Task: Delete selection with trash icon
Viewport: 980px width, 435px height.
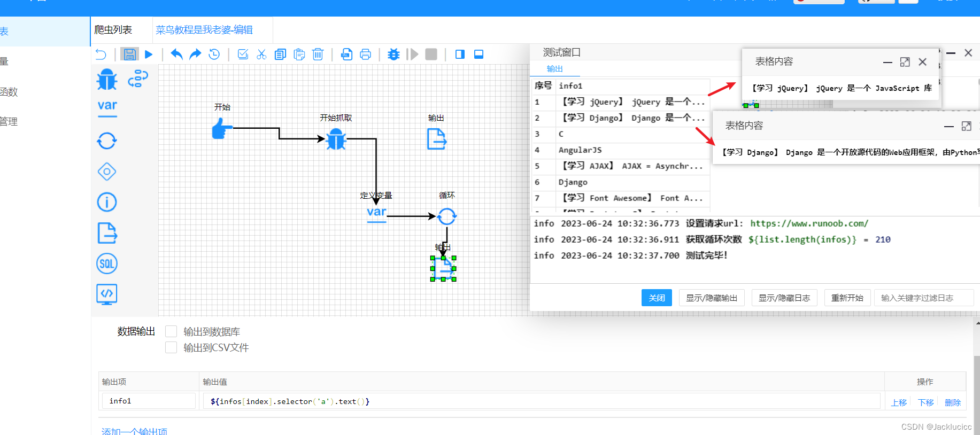Action: click(x=318, y=54)
